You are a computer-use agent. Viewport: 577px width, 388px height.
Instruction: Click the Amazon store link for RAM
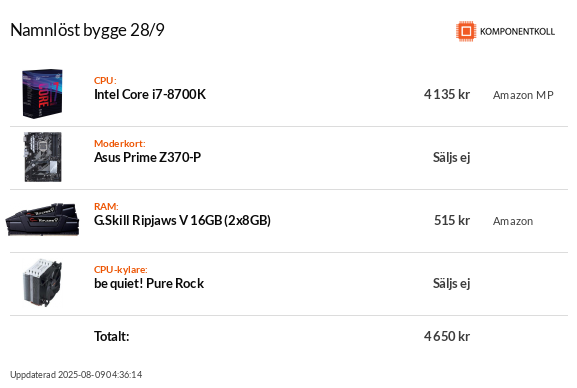(513, 221)
